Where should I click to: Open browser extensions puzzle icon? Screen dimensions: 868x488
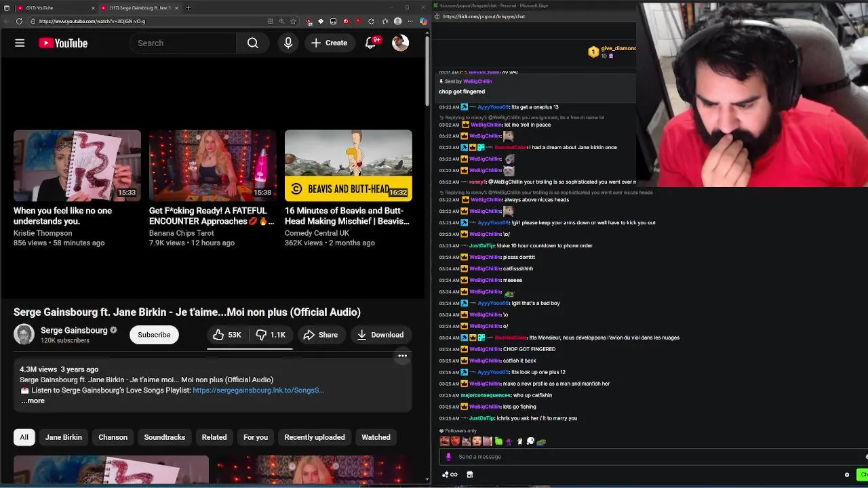coord(370,21)
